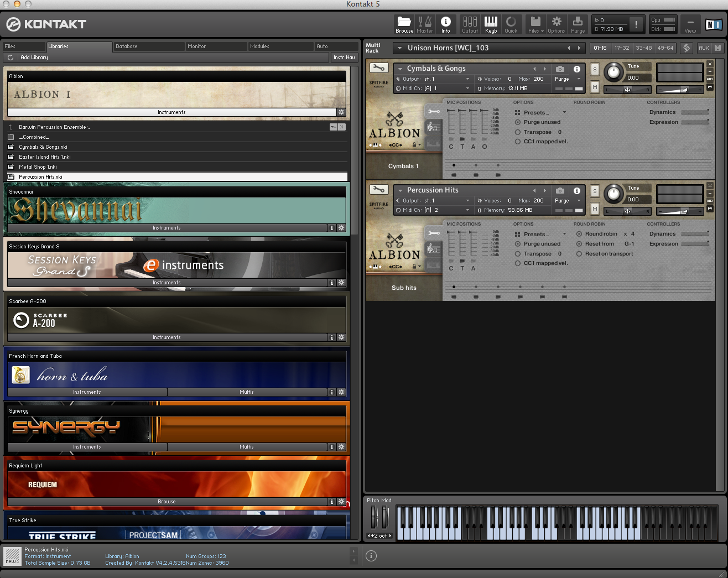The width and height of the screenshot is (728, 578).
Task: Click the Rack workspace diamond icon
Action: tap(687, 48)
